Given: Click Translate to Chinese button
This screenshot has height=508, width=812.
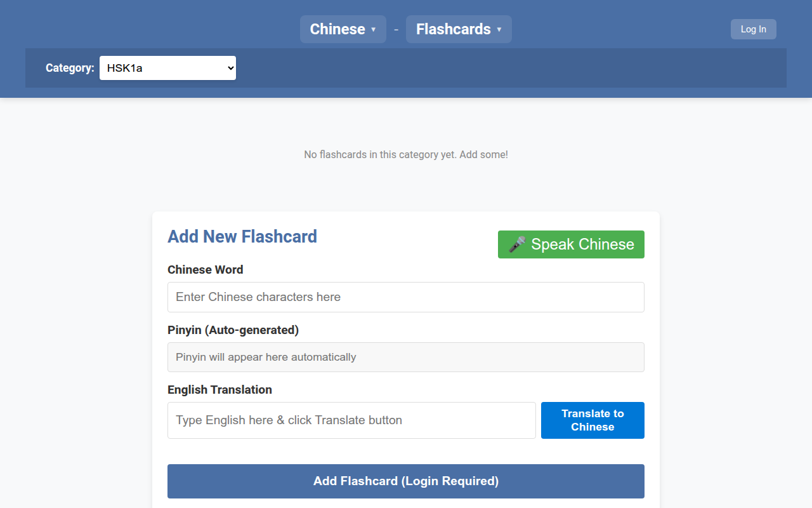Looking at the screenshot, I should click(x=593, y=420).
